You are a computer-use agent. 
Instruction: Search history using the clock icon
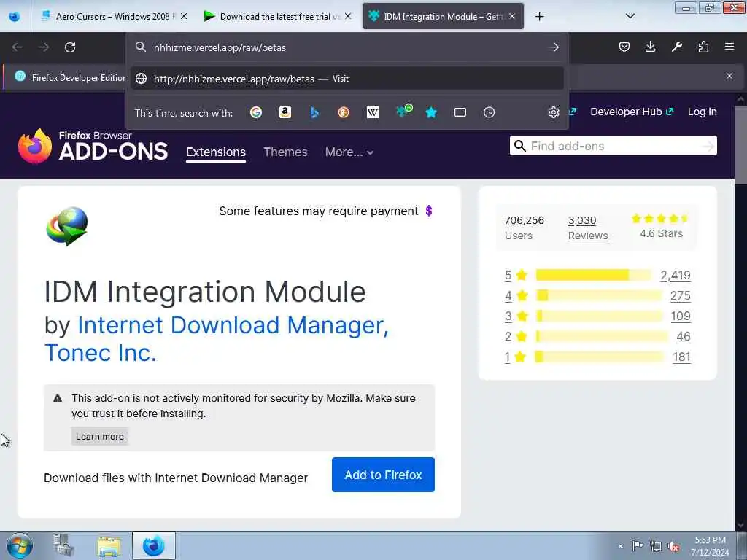tap(489, 112)
